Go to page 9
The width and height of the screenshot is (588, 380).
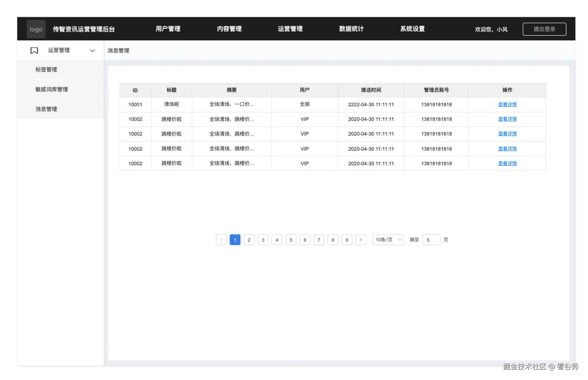point(347,240)
